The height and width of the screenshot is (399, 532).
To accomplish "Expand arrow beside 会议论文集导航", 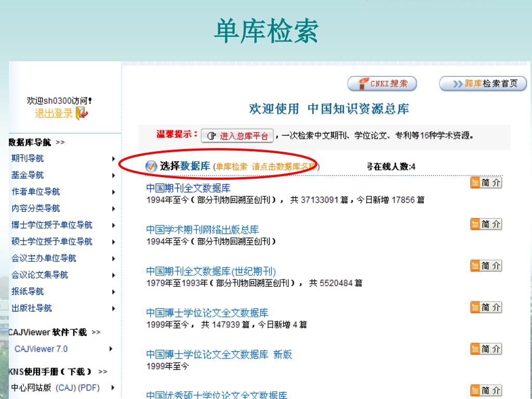I will (x=114, y=275).
